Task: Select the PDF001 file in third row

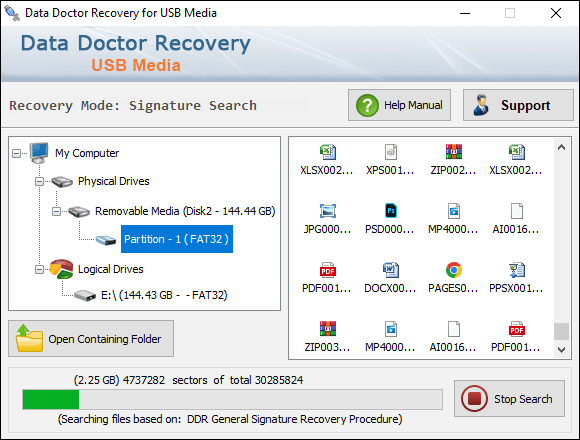Action: point(328,270)
